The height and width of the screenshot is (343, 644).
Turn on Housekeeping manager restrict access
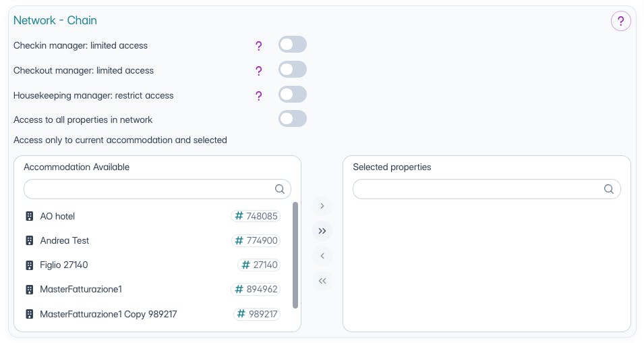click(x=293, y=95)
